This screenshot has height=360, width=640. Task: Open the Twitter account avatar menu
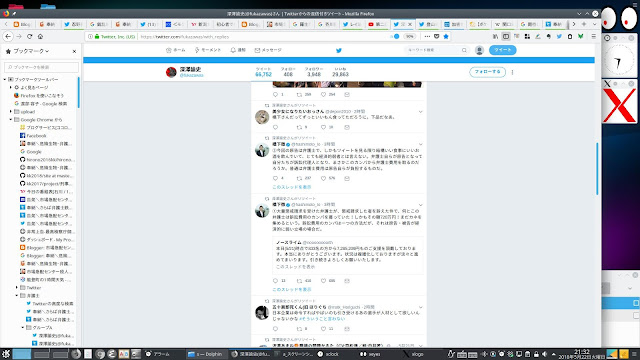[x=479, y=50]
